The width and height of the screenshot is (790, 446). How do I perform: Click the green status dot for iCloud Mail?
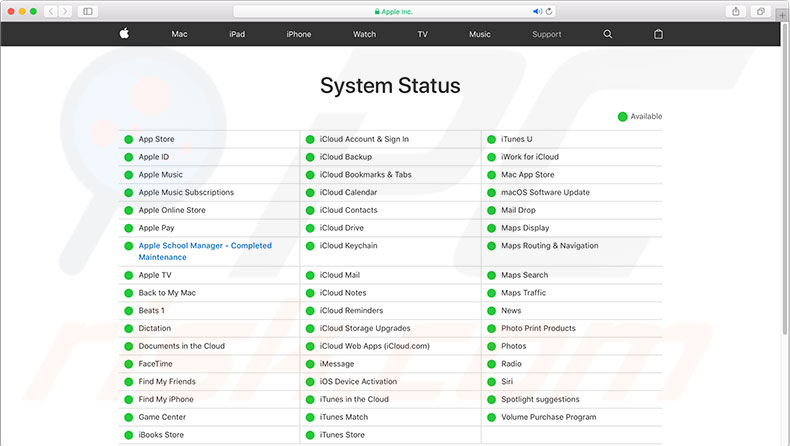click(310, 275)
